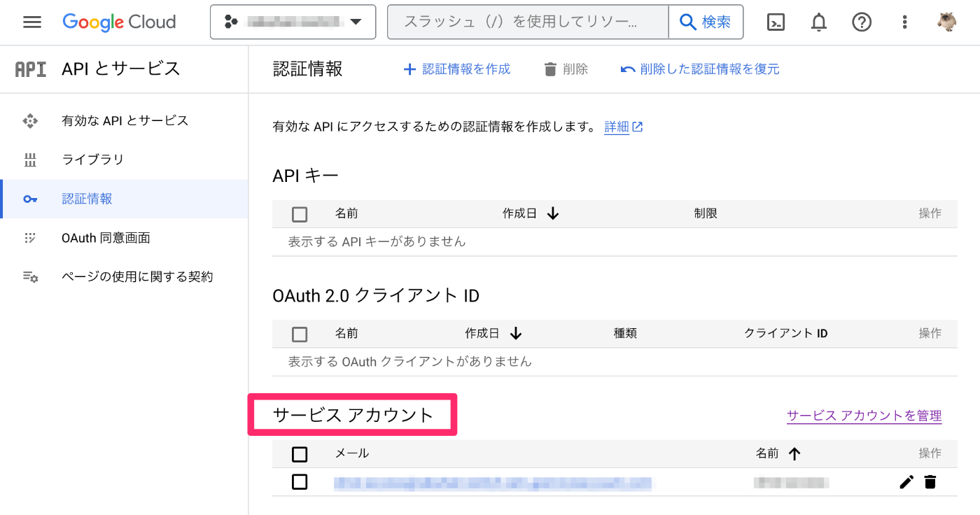Click 表示する API キーがありません text
980x515 pixels.
(377, 241)
